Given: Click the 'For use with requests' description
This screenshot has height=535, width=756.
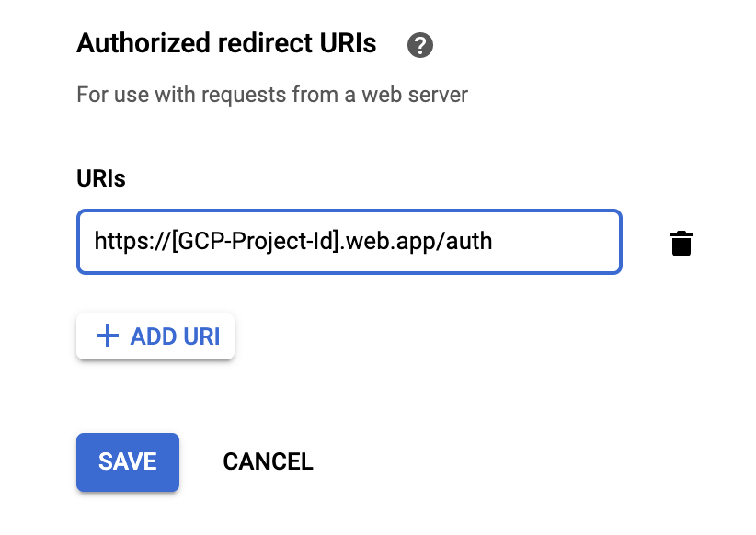Looking at the screenshot, I should pos(272,95).
